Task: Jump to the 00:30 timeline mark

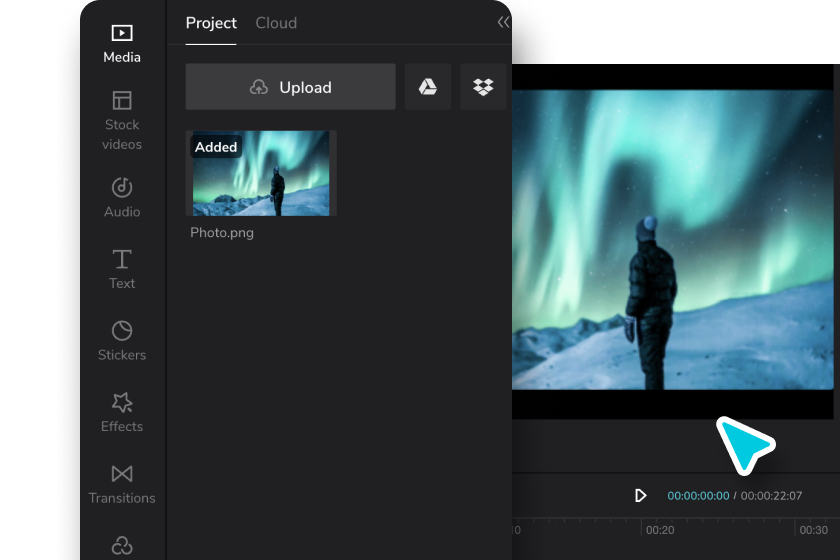Action: (813, 530)
